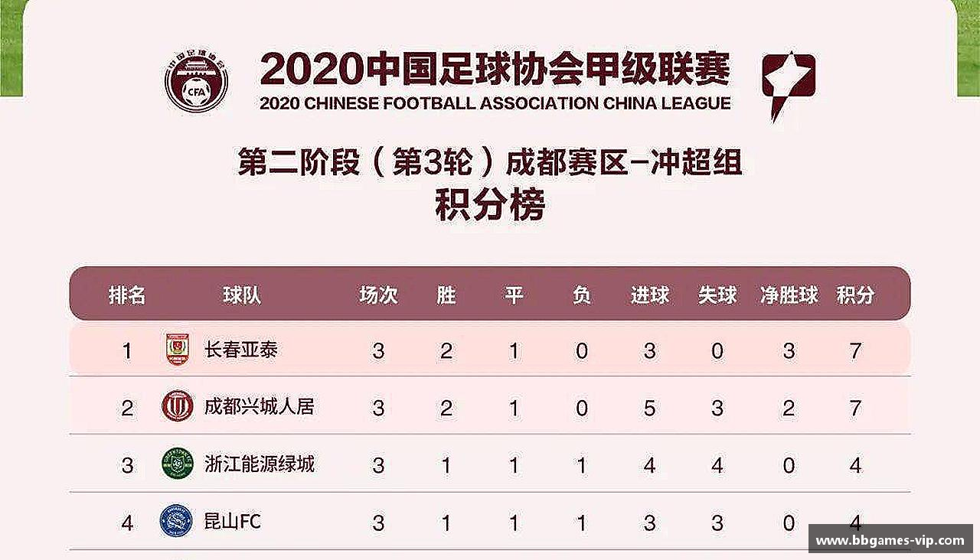Open the 浙江能源绿城 team name

(x=259, y=464)
